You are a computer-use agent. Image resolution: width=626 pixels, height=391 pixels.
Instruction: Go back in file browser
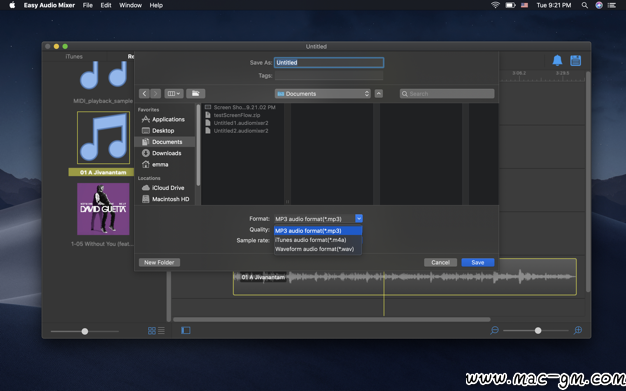coord(144,93)
